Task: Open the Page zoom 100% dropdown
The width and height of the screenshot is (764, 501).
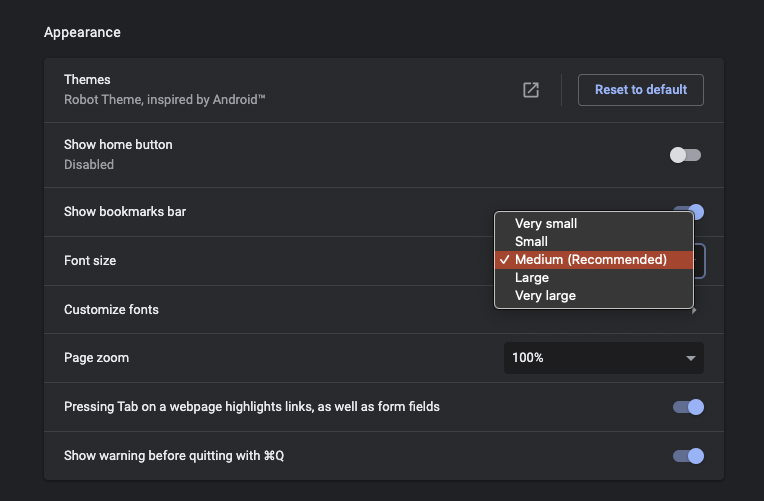Action: [604, 358]
